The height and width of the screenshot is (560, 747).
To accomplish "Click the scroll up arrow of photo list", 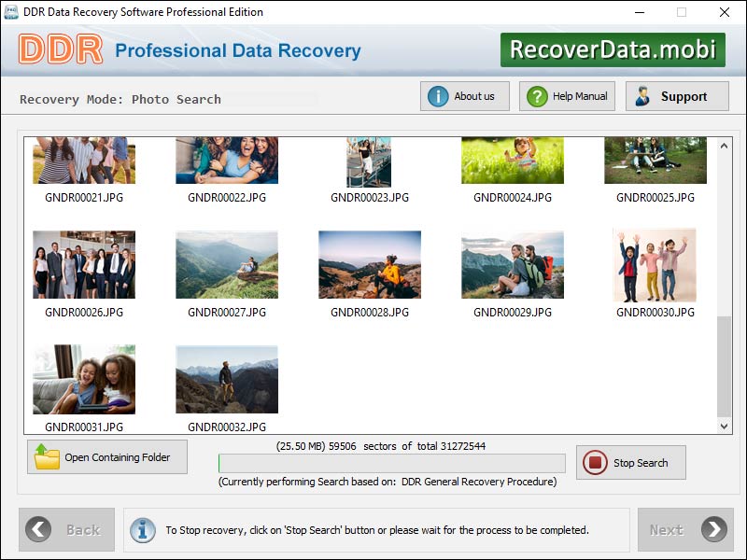I will tap(724, 146).
